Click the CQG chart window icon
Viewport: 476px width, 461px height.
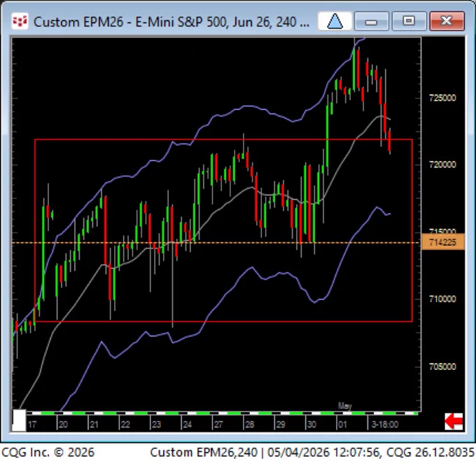click(x=20, y=21)
